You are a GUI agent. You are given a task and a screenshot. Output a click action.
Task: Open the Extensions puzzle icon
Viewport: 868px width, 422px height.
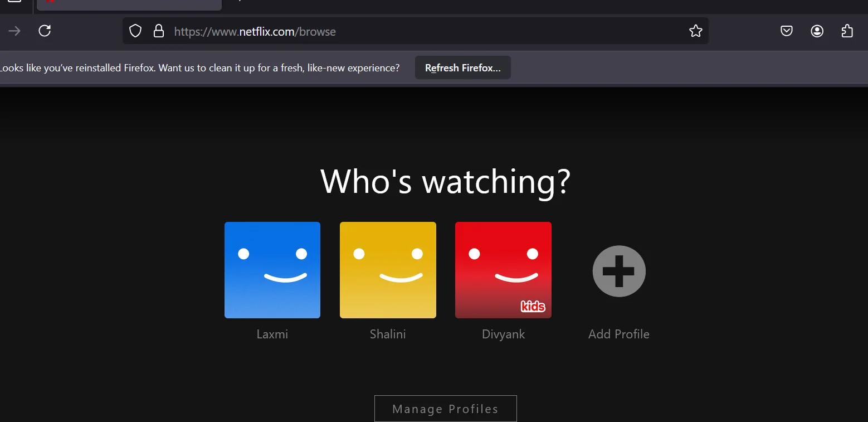click(847, 31)
